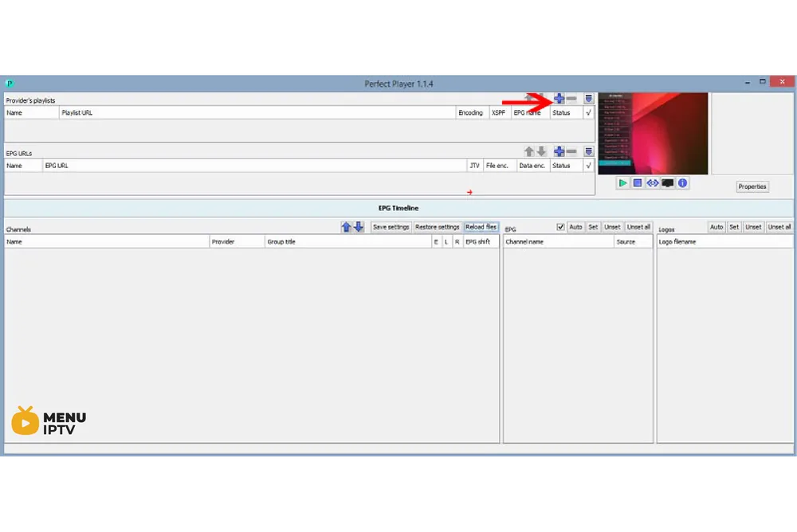Click the EPG panel Unset button
The height and width of the screenshot is (532, 797).
612,227
